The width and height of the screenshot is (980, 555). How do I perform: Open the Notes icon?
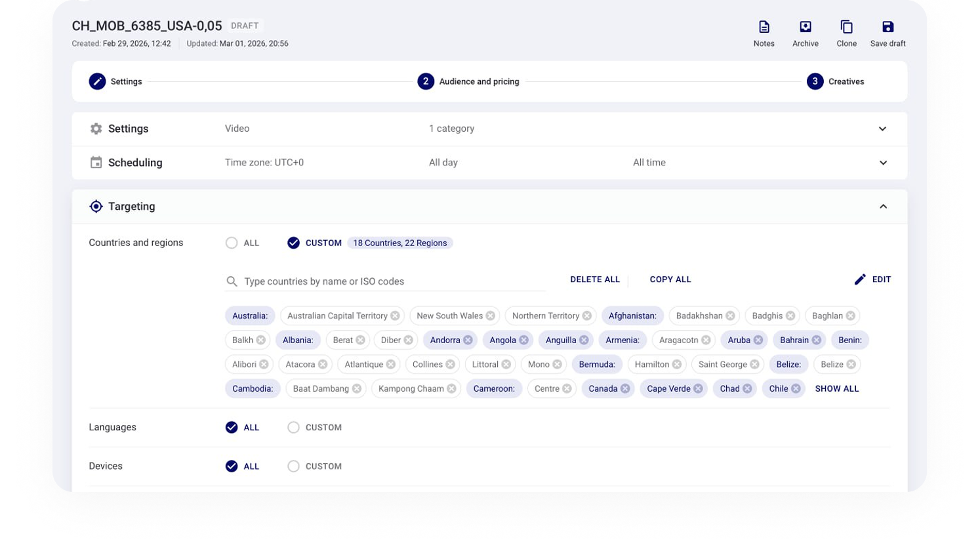[764, 27]
